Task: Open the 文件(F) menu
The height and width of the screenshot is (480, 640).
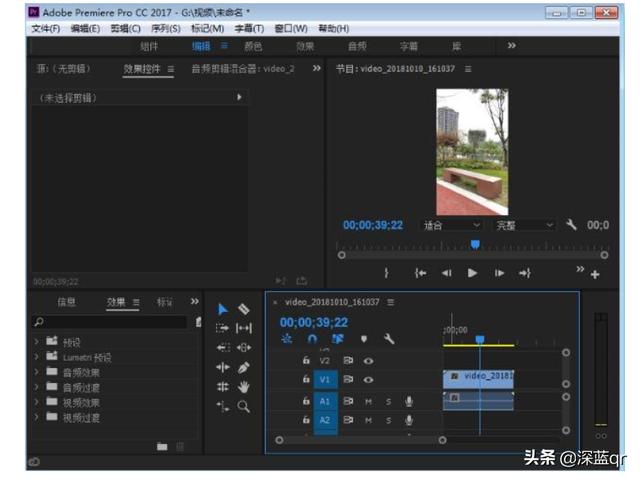Action: click(46, 29)
